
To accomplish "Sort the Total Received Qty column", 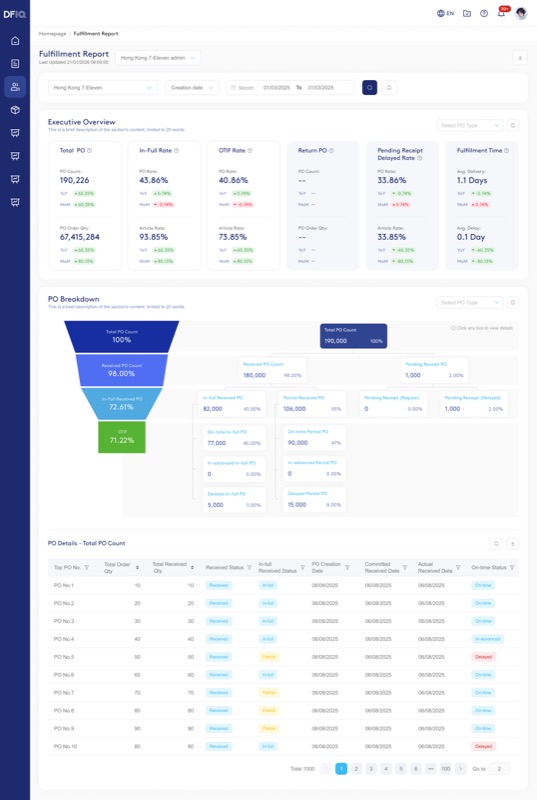I will (x=192, y=567).
